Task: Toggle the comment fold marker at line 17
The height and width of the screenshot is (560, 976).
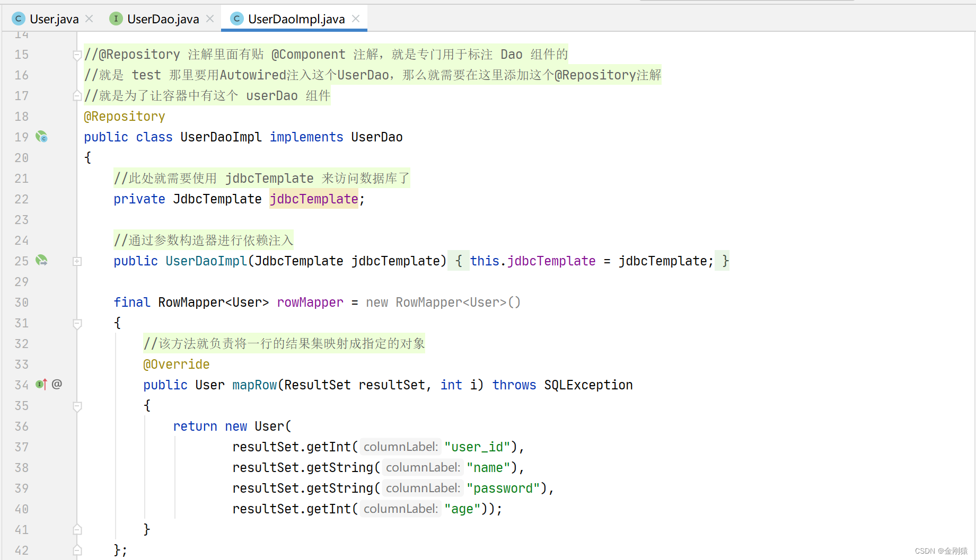Action: point(77,96)
